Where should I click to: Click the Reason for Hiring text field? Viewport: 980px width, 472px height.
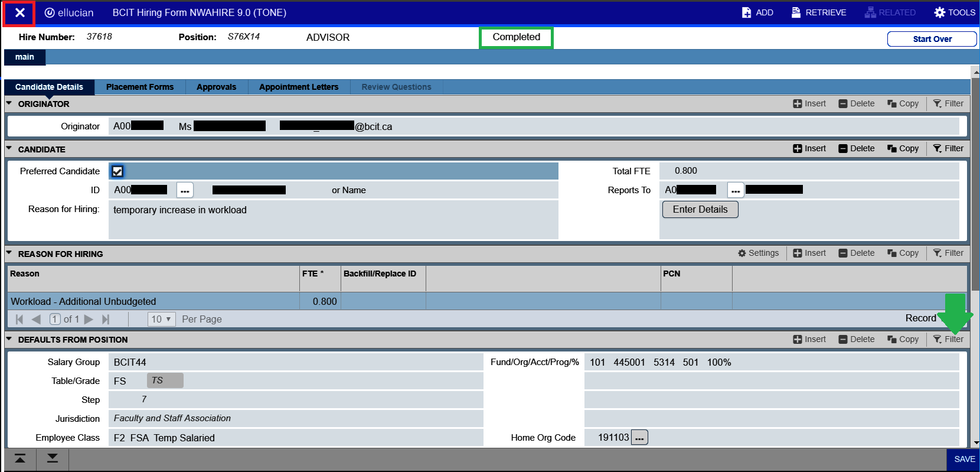(x=334, y=220)
